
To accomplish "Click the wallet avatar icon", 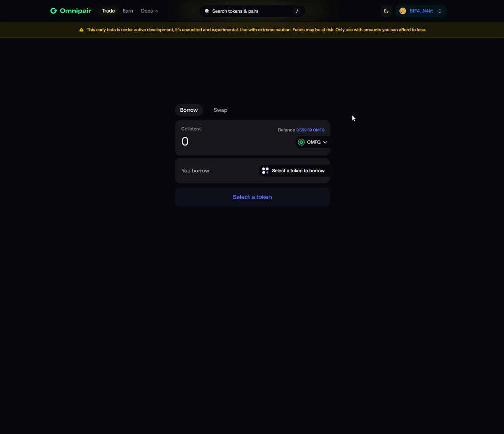I will (x=403, y=11).
